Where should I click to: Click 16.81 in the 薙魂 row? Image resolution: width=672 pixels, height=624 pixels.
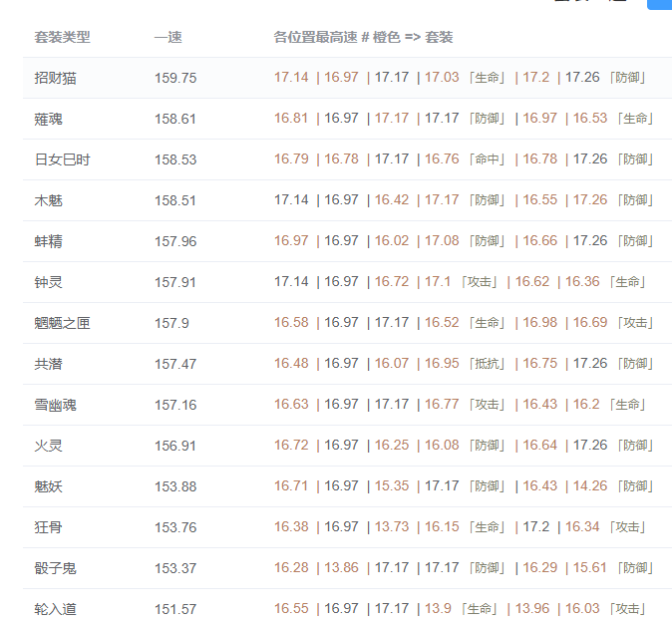[x=291, y=118]
